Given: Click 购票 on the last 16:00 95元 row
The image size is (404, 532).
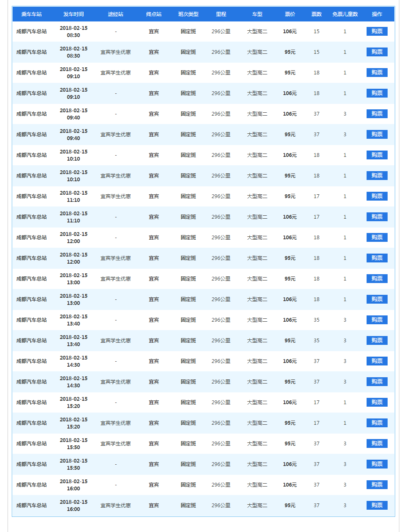Looking at the screenshot, I should [377, 506].
